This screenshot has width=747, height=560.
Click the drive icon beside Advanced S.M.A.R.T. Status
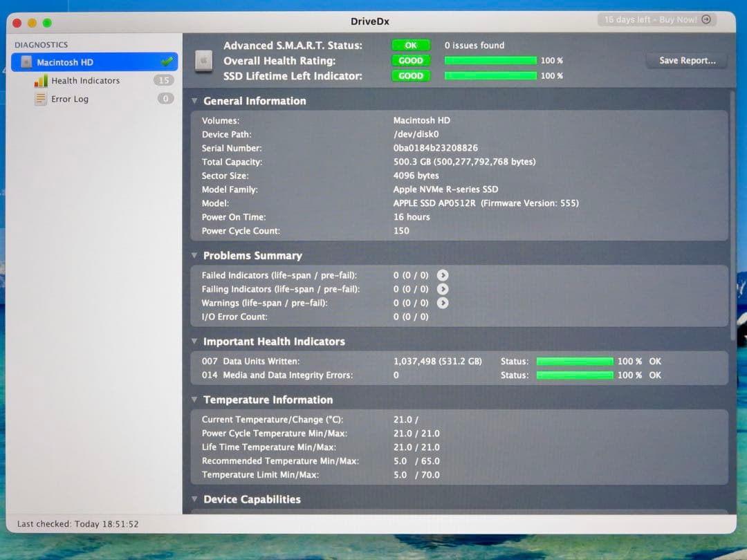[x=203, y=61]
